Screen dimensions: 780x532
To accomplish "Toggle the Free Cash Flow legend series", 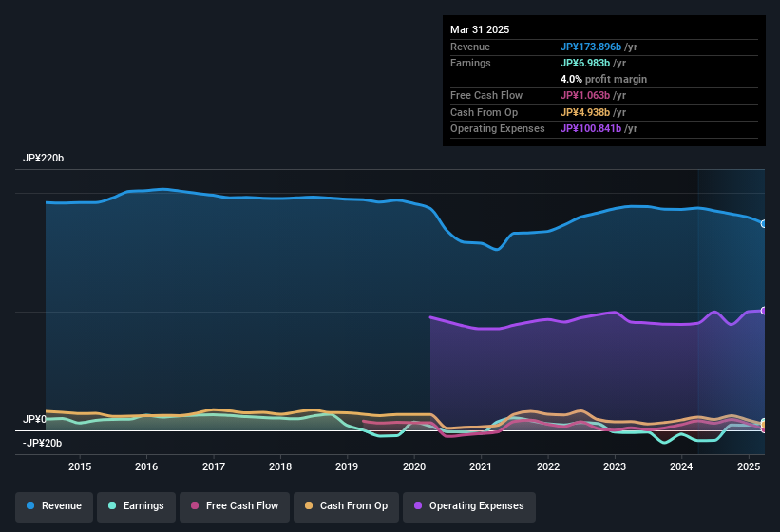I will tap(235, 506).
